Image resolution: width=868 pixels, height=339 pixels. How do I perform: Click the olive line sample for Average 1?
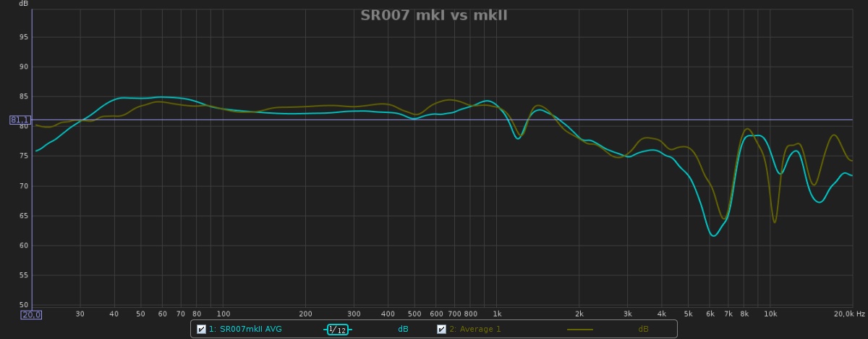(579, 330)
